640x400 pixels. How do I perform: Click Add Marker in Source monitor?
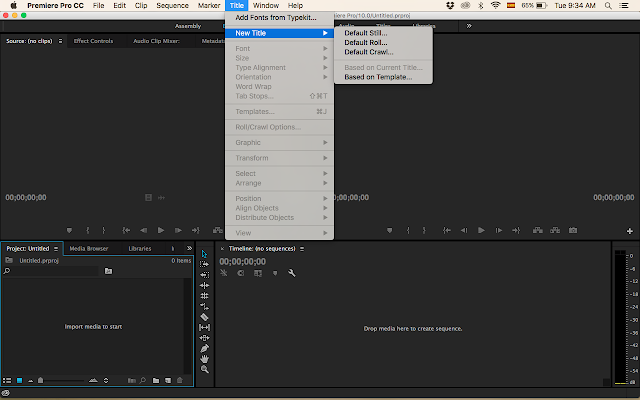(69, 231)
